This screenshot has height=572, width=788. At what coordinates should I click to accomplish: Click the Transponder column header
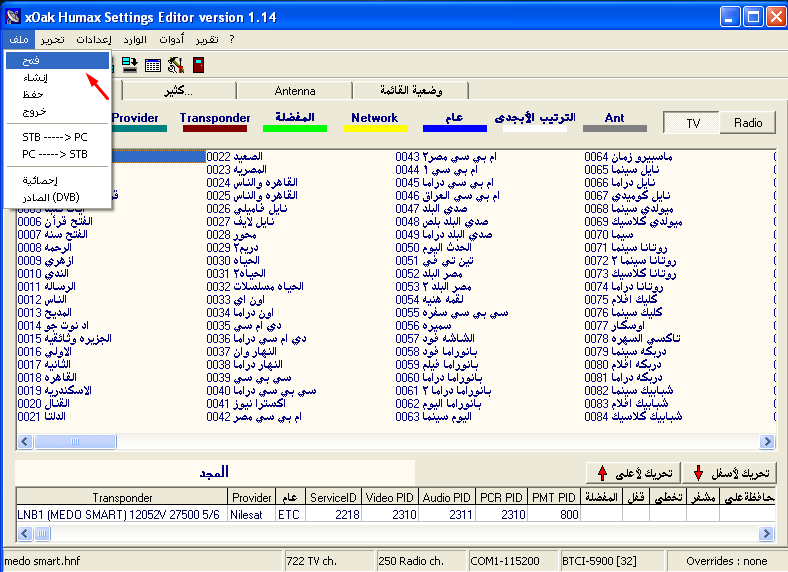pyautogui.click(x=122, y=498)
